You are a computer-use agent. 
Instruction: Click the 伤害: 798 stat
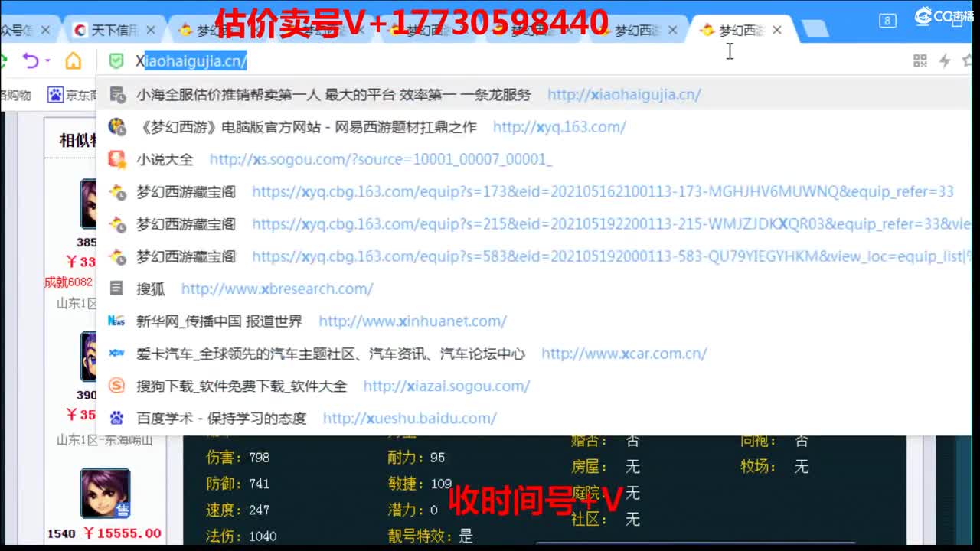pyautogui.click(x=238, y=458)
